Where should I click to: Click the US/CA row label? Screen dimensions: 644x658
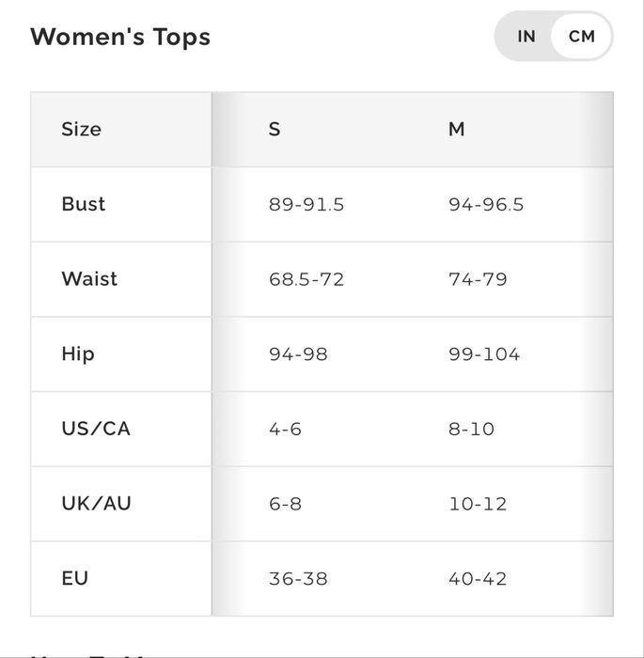(96, 429)
